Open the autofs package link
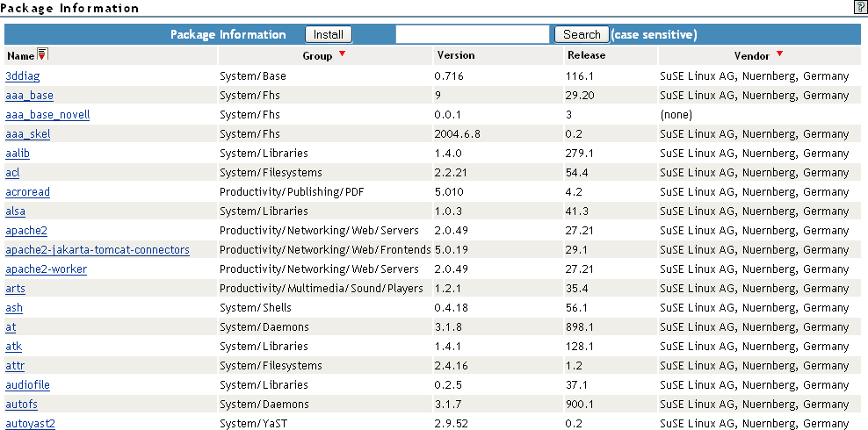This screenshot has height=430, width=868. pos(24,405)
